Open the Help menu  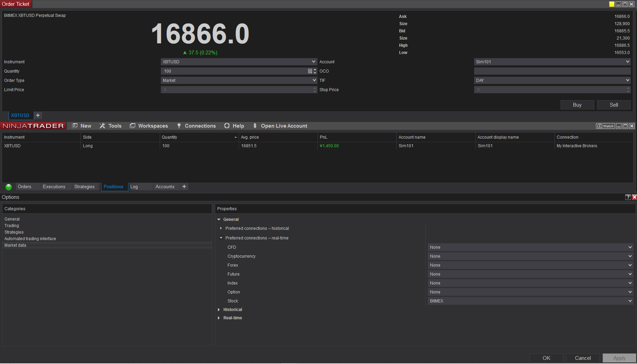(x=234, y=126)
